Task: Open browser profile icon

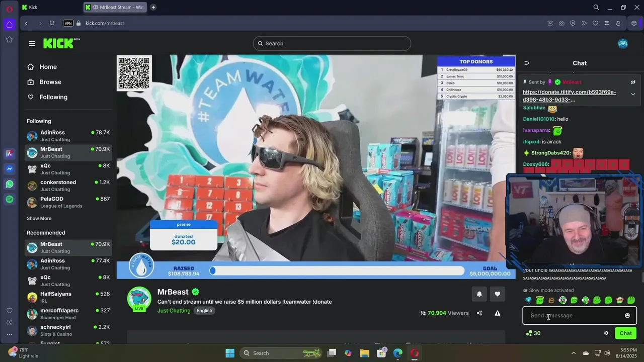Action: coord(618,23)
